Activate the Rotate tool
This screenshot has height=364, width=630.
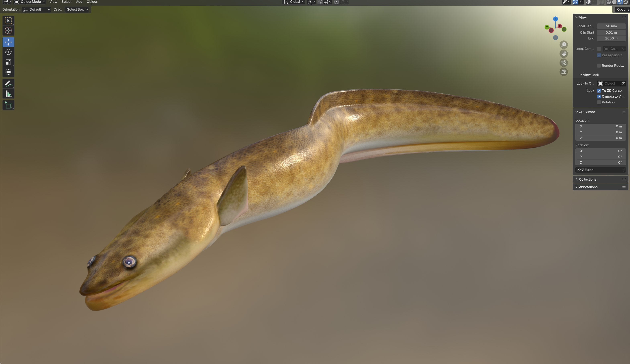pyautogui.click(x=8, y=52)
